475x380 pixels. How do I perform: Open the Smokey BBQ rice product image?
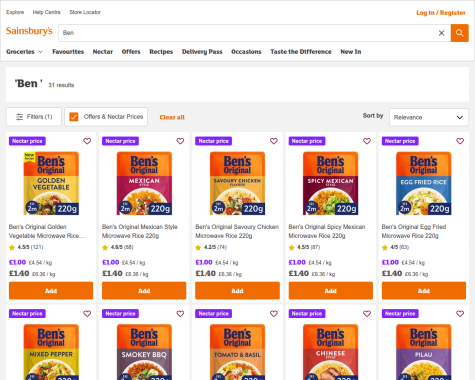144,352
